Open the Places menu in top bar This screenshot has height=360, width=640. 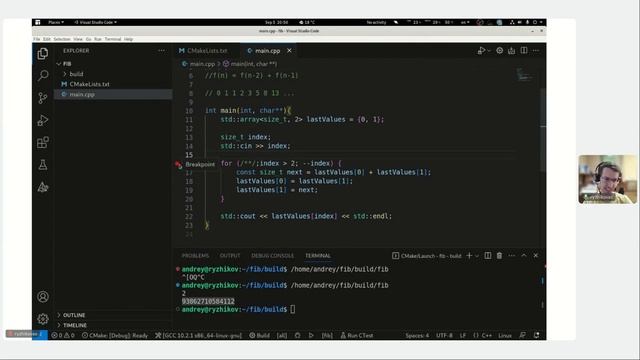(x=56, y=22)
